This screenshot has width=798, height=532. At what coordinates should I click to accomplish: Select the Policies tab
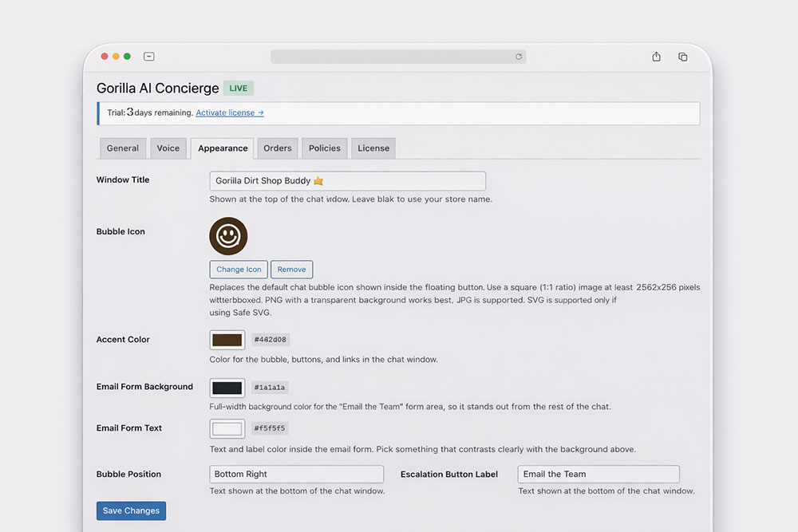325,148
